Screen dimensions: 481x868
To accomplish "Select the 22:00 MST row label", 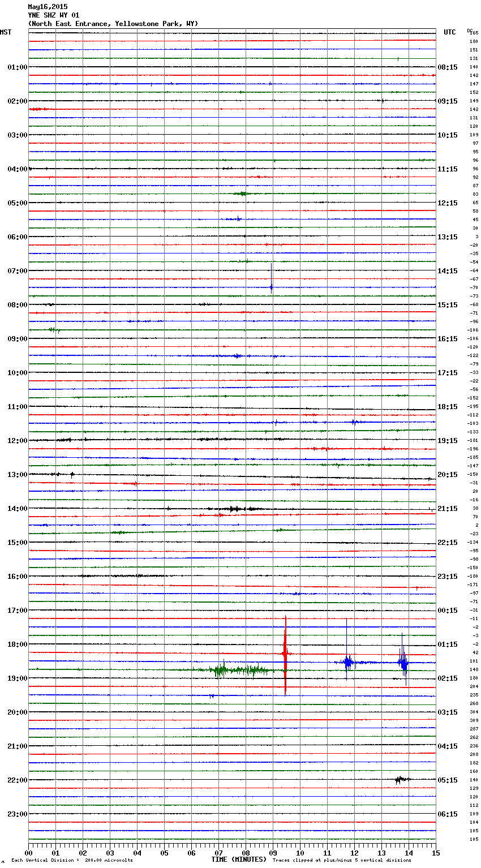I will (17, 780).
